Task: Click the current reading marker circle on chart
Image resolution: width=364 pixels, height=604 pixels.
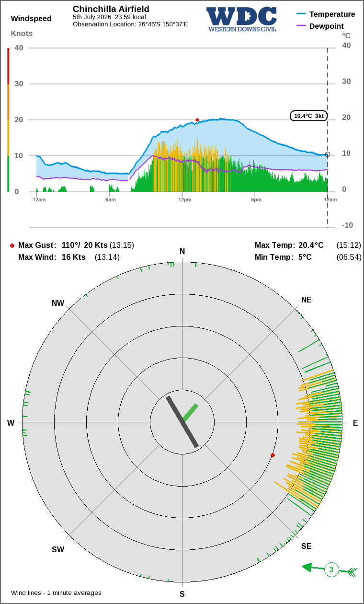Action: (x=328, y=154)
